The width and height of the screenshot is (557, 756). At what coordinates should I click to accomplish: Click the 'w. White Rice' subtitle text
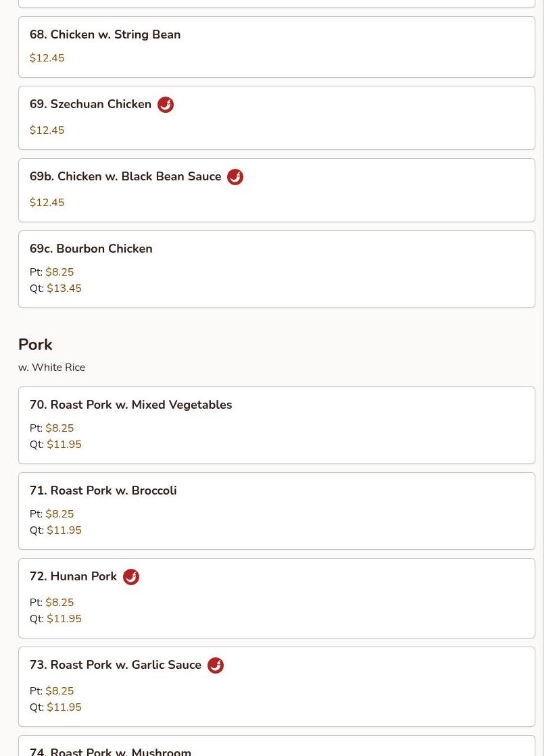tap(52, 368)
